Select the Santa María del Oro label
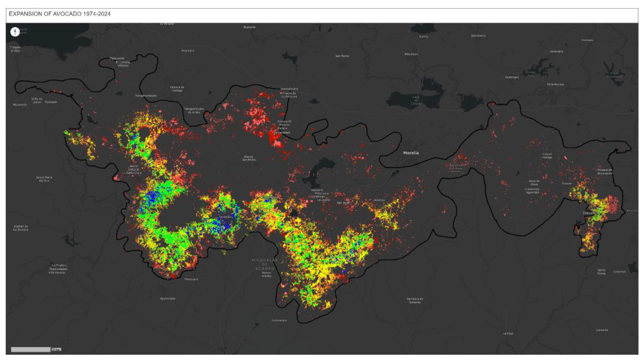644x360 pixels. coord(44,179)
